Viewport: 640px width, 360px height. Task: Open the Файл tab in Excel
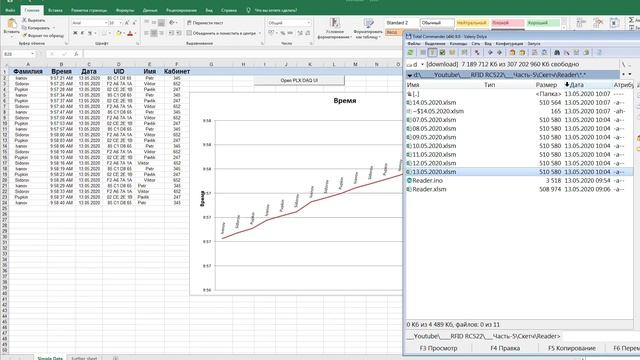click(10, 10)
